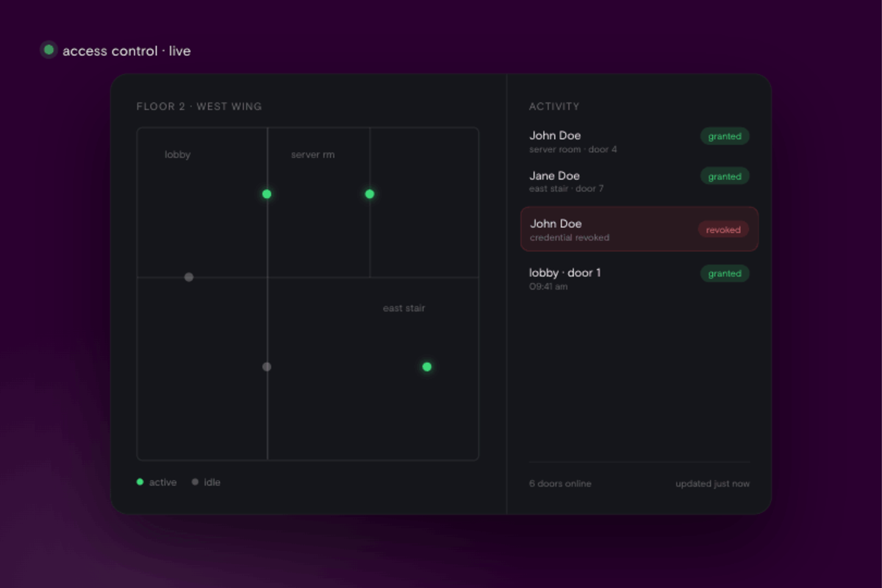
Task: Click the 'east stair · door 7' subtitle
Action: 567,189
